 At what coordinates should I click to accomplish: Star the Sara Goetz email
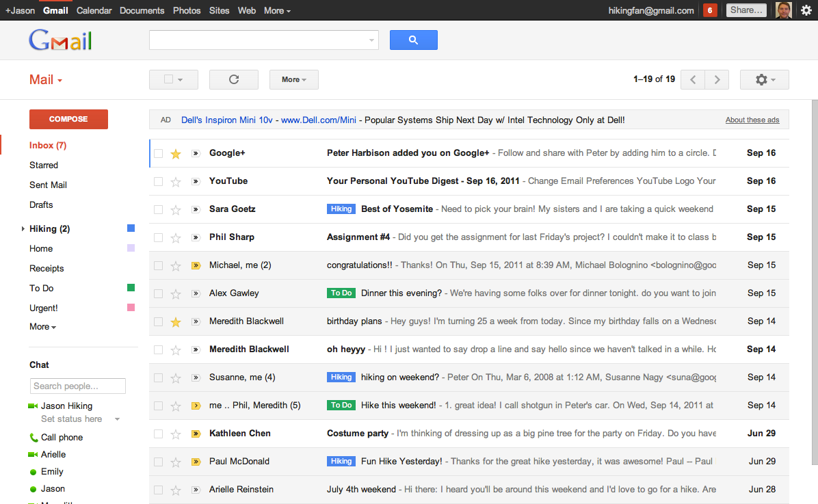point(176,210)
